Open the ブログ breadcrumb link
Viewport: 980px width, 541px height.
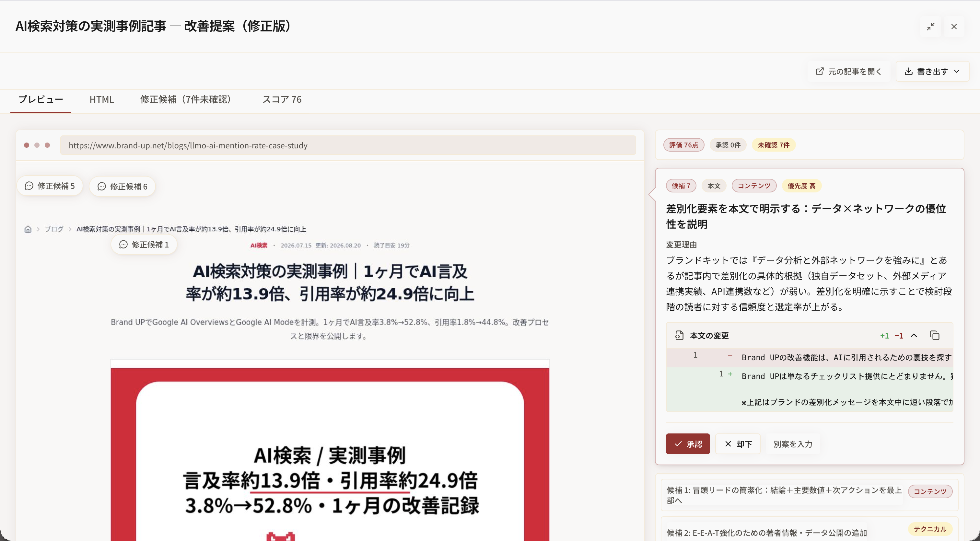point(54,229)
